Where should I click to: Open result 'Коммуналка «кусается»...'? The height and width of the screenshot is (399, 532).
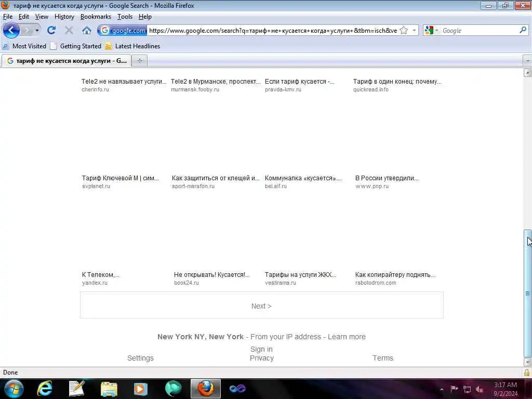[303, 178]
